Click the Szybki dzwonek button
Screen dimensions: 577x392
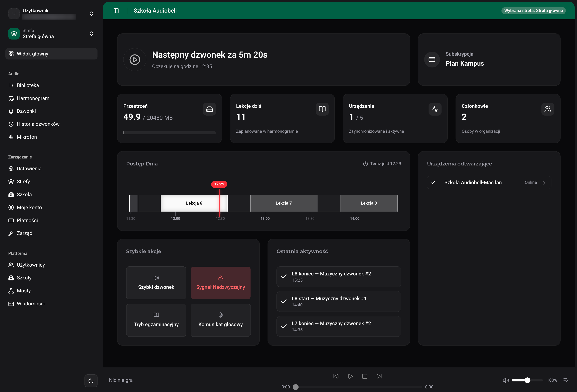point(156,283)
